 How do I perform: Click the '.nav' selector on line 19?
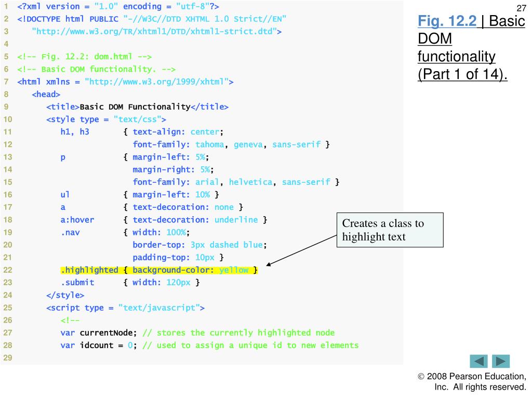70,232
